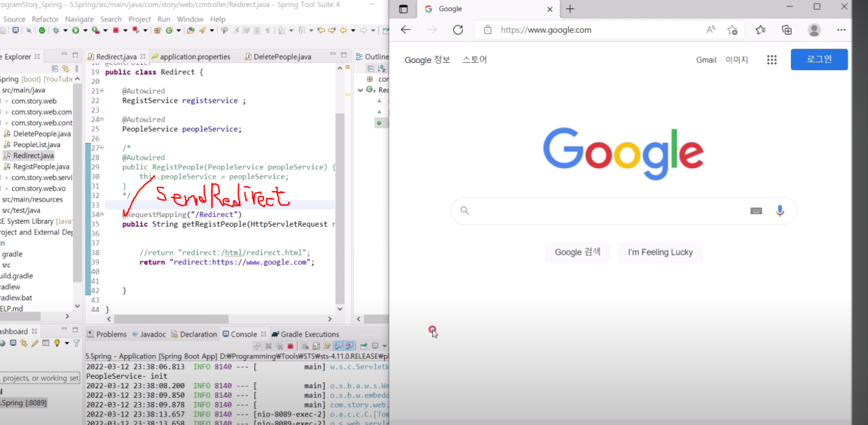Image resolution: width=868 pixels, height=425 pixels.
Task: Open the Project menu in STS
Action: tap(139, 19)
